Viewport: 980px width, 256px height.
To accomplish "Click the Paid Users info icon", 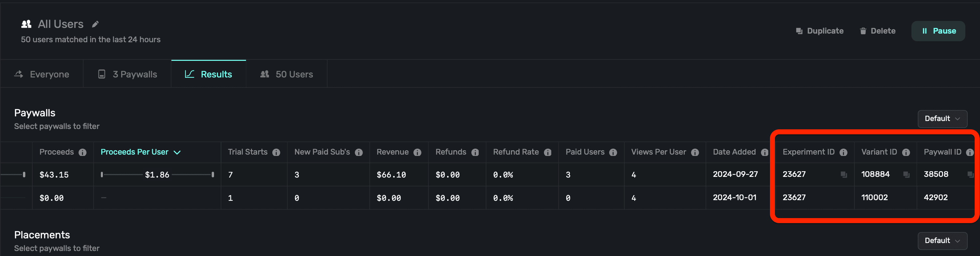I will pos(613,152).
